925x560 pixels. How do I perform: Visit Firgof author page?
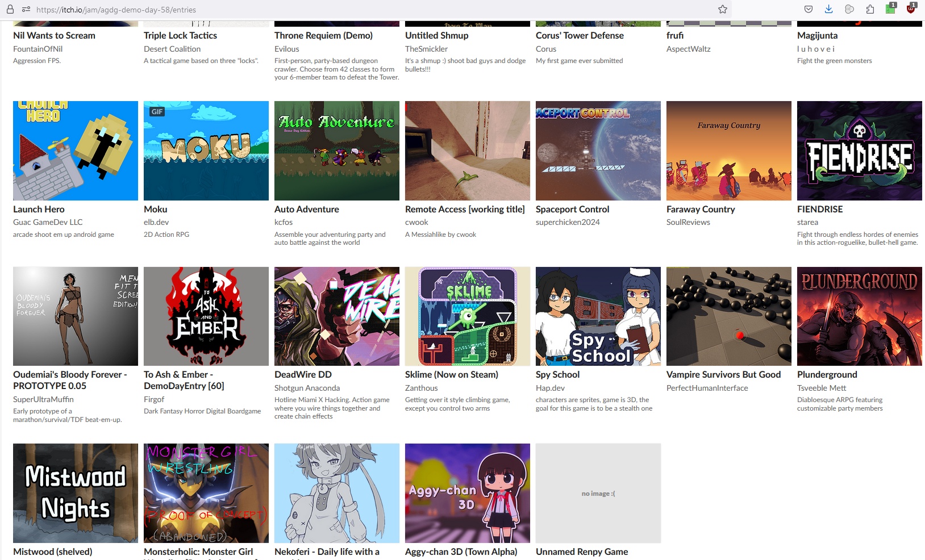(x=154, y=399)
